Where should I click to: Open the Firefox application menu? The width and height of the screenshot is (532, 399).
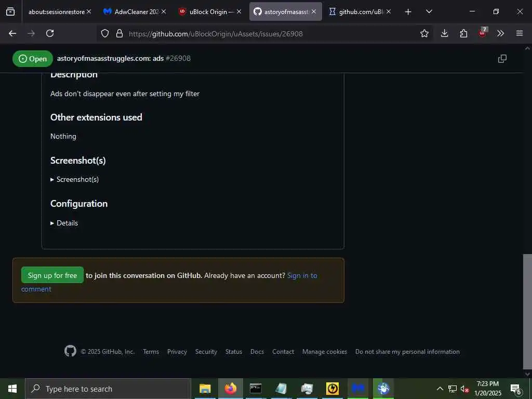pyautogui.click(x=520, y=33)
